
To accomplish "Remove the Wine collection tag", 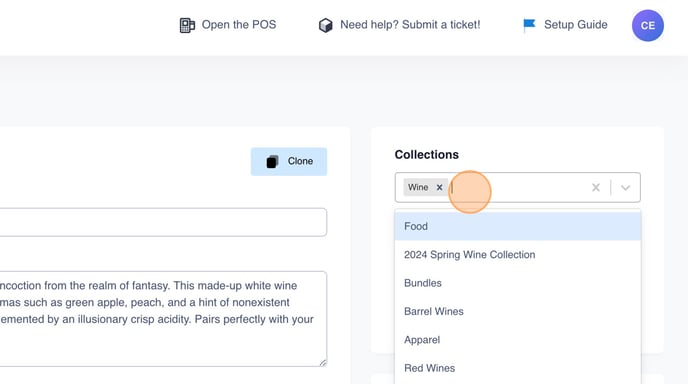I will click(x=439, y=187).
